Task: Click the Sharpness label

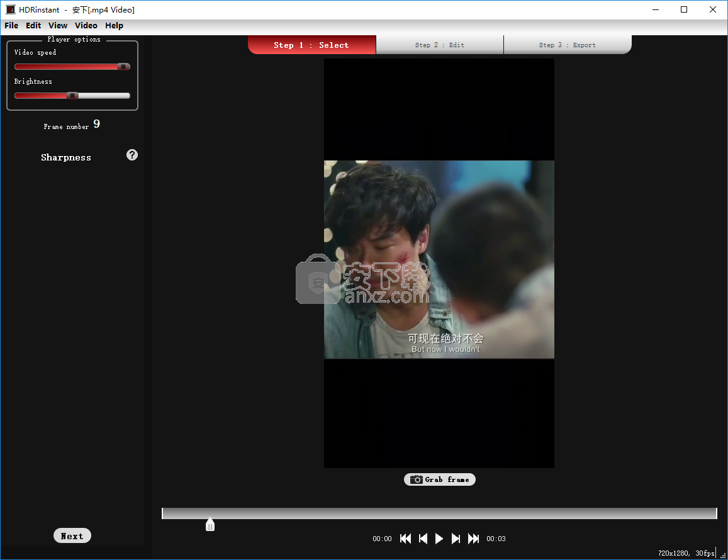Action: 66,157
